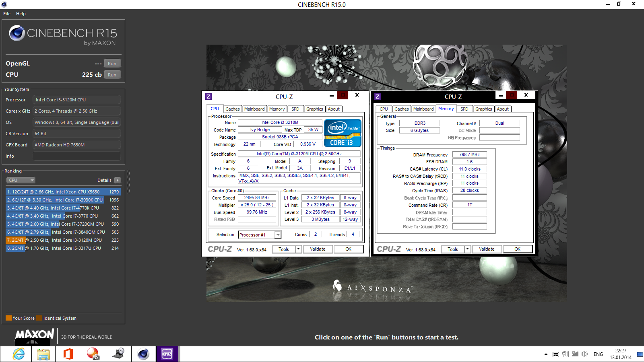The width and height of the screenshot is (644, 362).
Task: Click the GFX Board field
Action: click(76, 145)
